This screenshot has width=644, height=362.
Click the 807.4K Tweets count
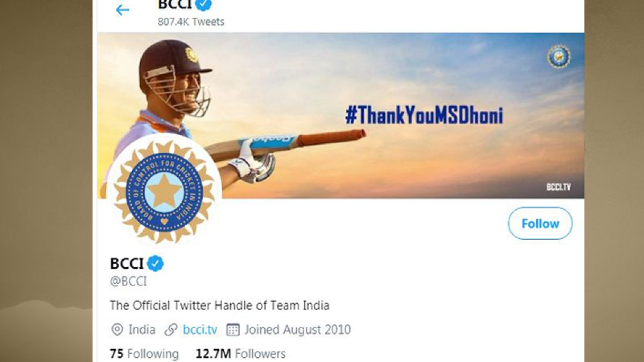coord(191,21)
